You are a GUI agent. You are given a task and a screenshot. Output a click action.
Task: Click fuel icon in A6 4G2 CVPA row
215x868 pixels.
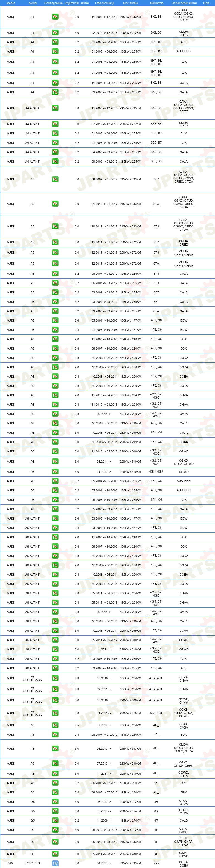55,414
